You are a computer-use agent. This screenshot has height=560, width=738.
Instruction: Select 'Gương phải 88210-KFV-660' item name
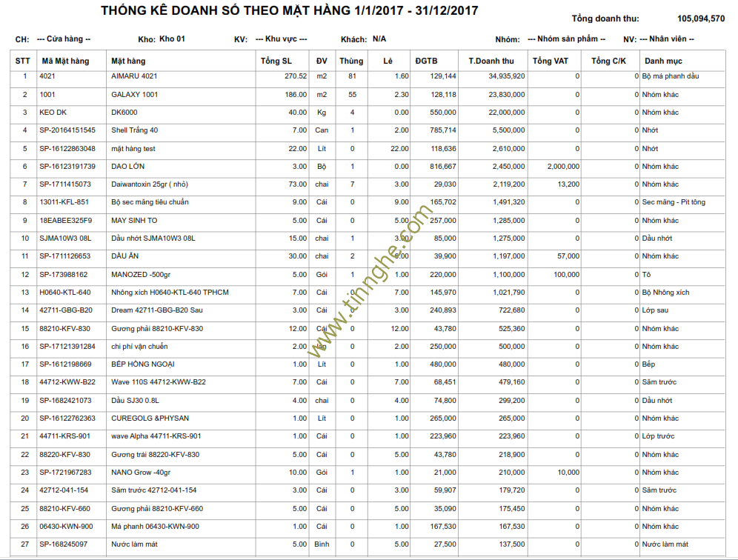click(x=157, y=509)
